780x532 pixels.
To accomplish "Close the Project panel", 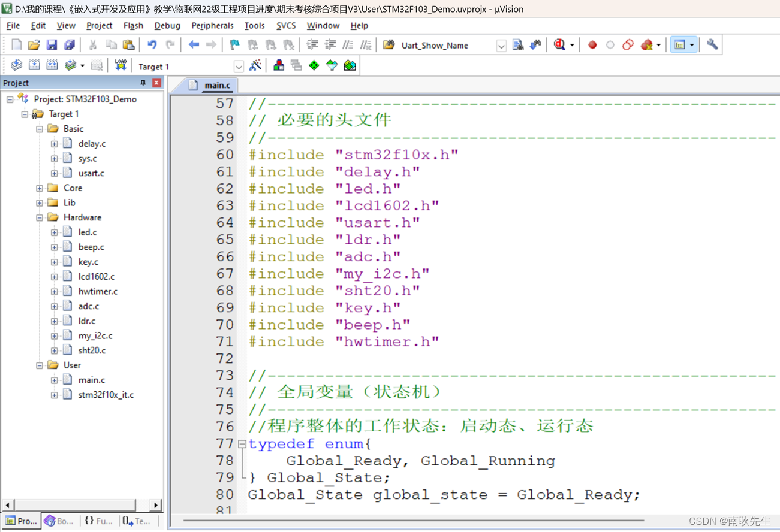I will click(156, 83).
